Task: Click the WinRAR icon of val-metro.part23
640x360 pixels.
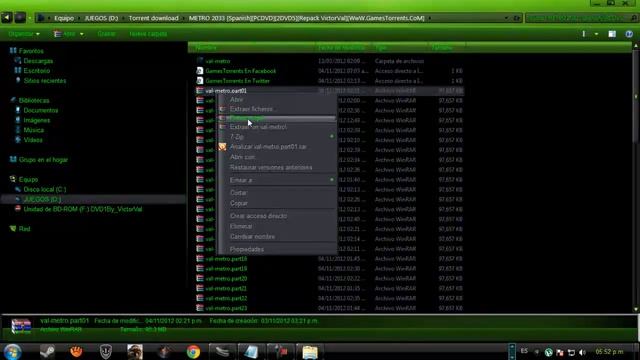Action: (200, 308)
